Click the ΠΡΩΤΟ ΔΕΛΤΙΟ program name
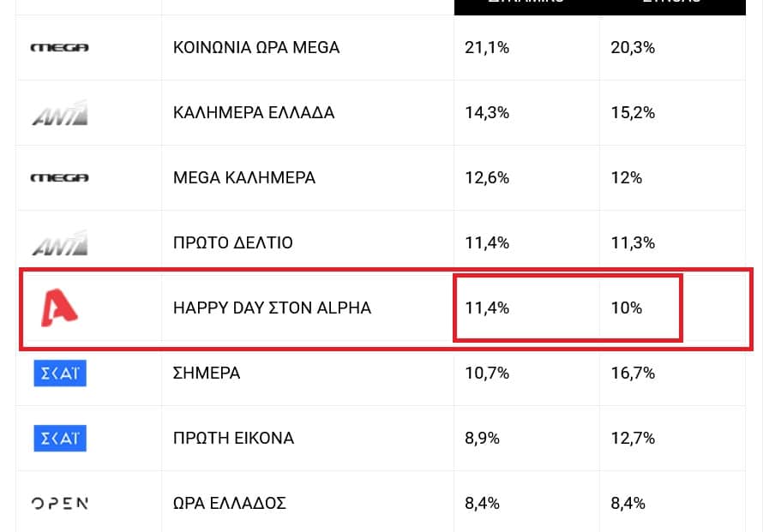This screenshot has width=763, height=532. [x=232, y=242]
